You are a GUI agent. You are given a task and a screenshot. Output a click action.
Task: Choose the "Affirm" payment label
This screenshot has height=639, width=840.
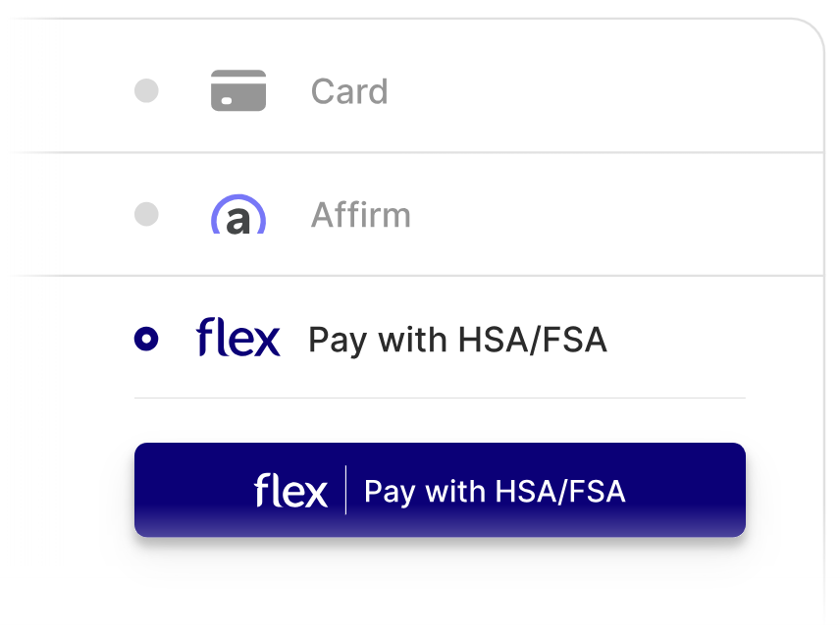click(x=361, y=216)
